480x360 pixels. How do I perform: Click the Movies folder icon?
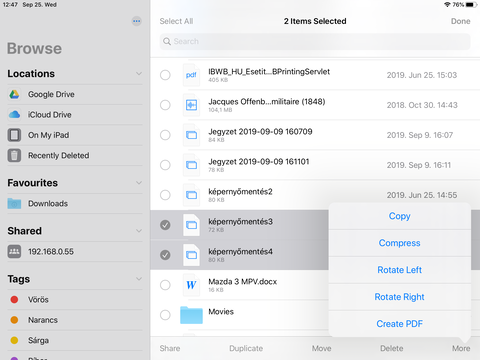191,315
